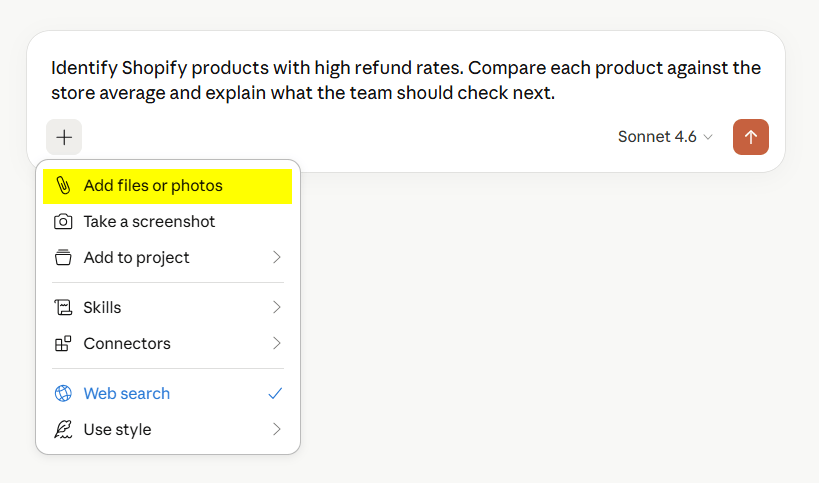
Task: Open the Sonnet 4.6 model selector
Action: pos(665,137)
